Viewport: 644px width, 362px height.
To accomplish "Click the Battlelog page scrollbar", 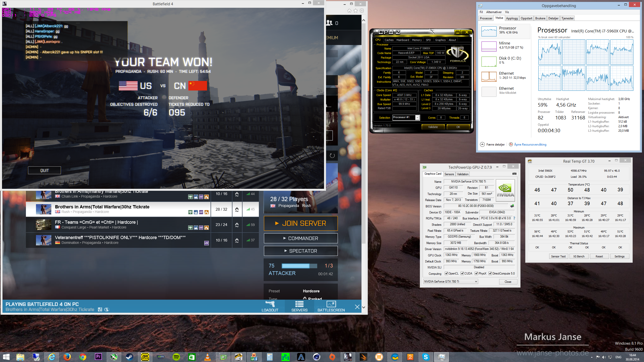I will (364, 133).
